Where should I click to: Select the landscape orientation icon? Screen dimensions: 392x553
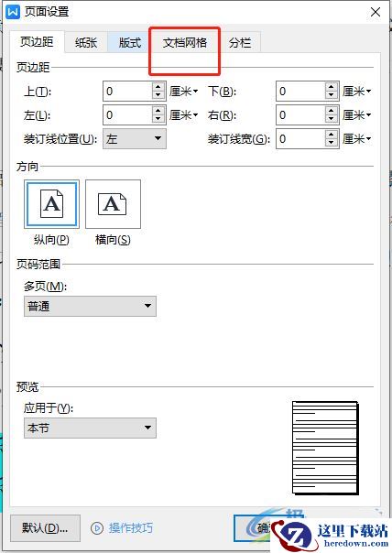pos(113,204)
